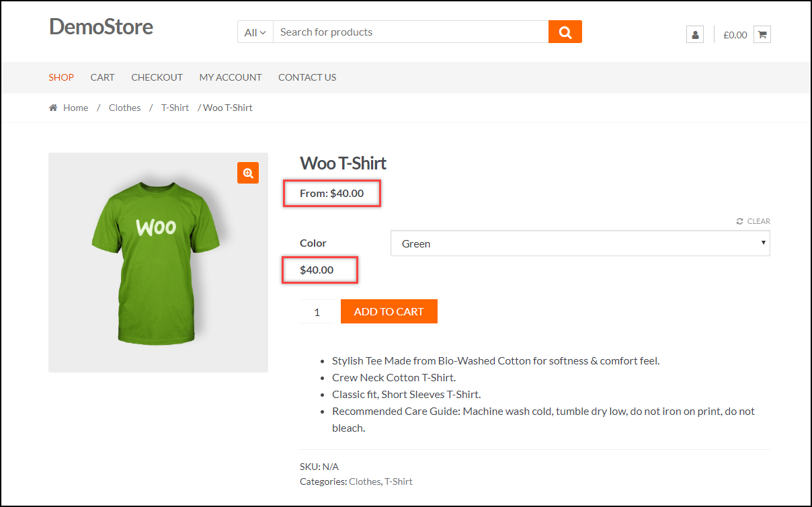Follow the Clothes breadcrumb link
This screenshot has height=507, width=812.
coord(124,108)
